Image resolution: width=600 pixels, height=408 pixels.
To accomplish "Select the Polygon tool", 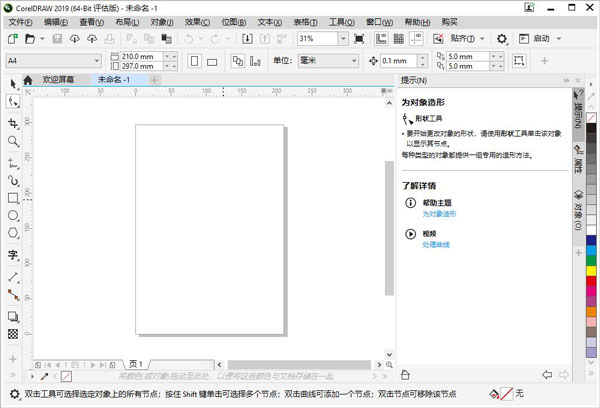I will click(13, 233).
